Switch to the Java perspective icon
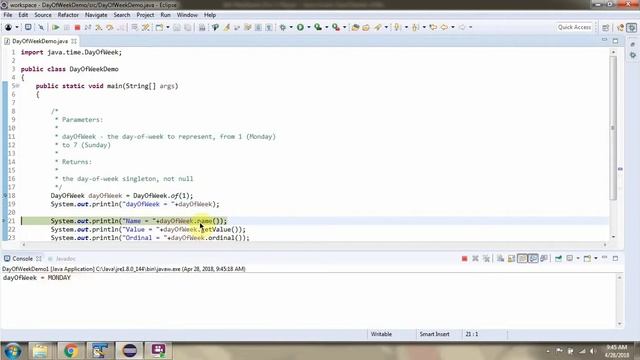The height and width of the screenshot is (360, 640). point(620,27)
